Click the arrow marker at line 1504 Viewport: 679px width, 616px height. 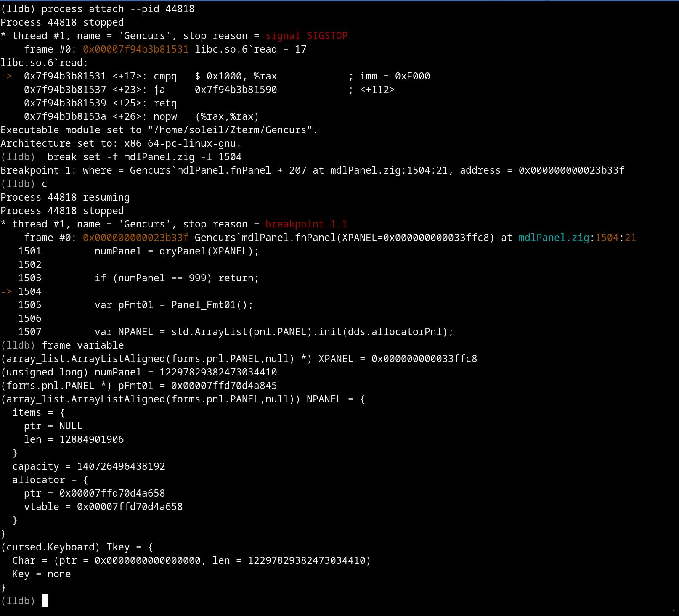tap(6, 291)
